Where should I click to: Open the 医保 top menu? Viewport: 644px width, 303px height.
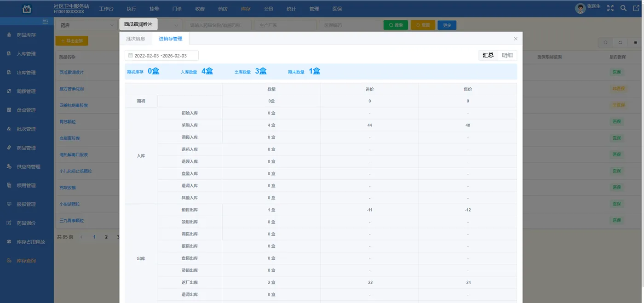337,9
